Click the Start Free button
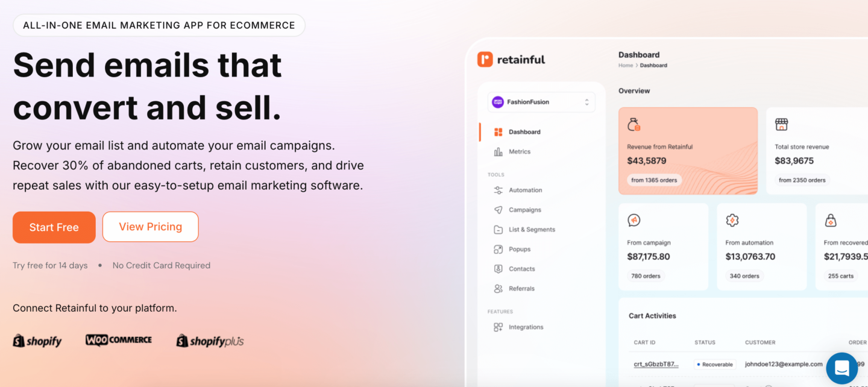The width and height of the screenshot is (868, 387). click(54, 227)
